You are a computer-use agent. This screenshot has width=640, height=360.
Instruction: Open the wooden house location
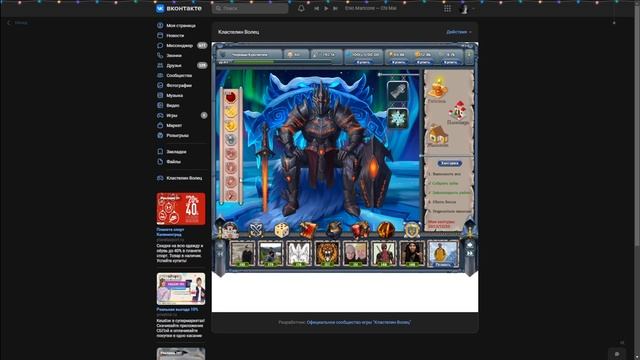click(x=438, y=136)
